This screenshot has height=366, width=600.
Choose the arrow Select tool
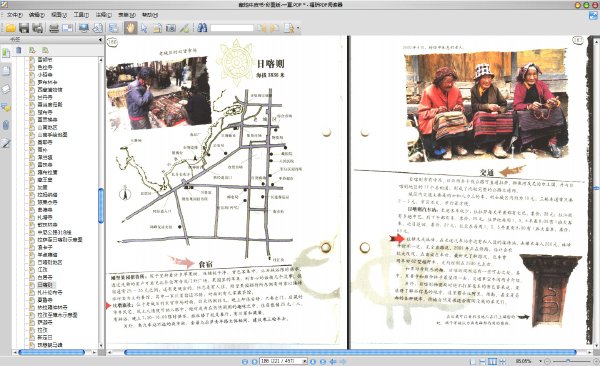click(x=144, y=28)
